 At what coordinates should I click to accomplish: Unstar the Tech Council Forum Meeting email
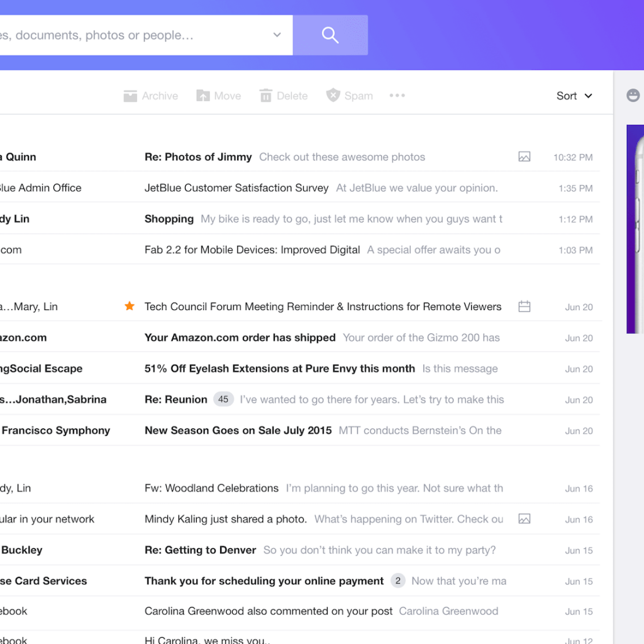pyautogui.click(x=130, y=306)
